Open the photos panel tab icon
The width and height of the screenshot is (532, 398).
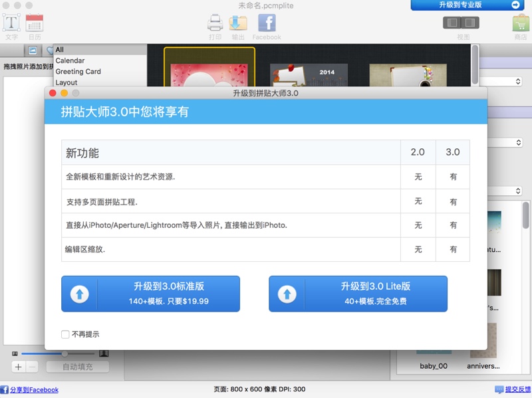pos(33,50)
